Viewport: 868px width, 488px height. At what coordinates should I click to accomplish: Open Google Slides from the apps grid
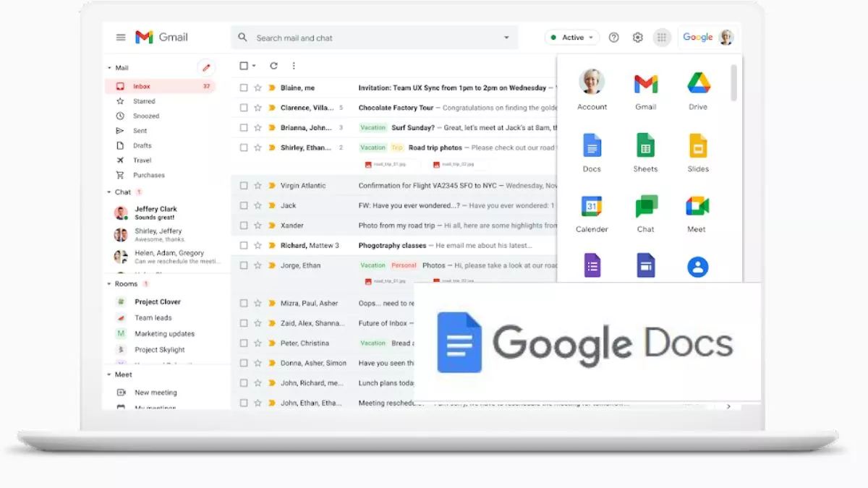click(x=697, y=145)
